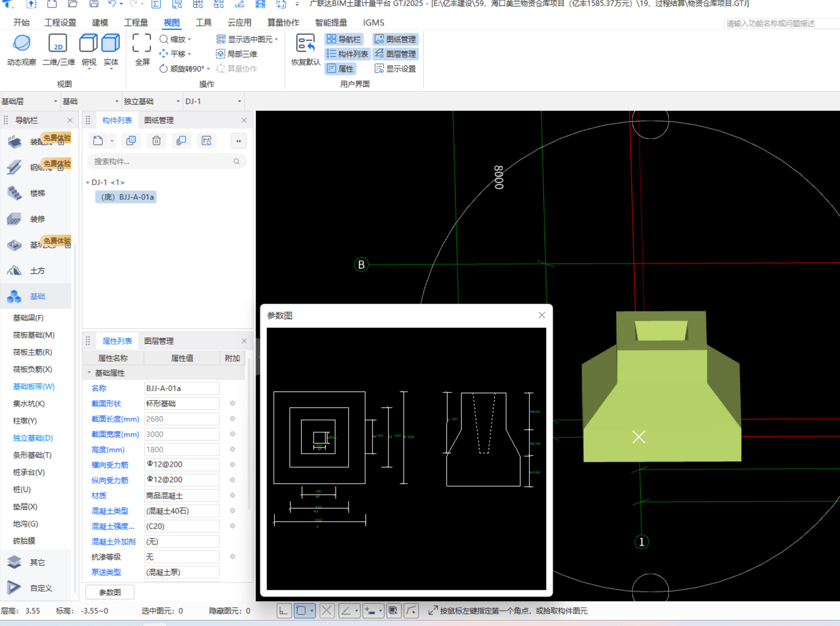Toggle the 图层管理 panel button

tap(395, 54)
